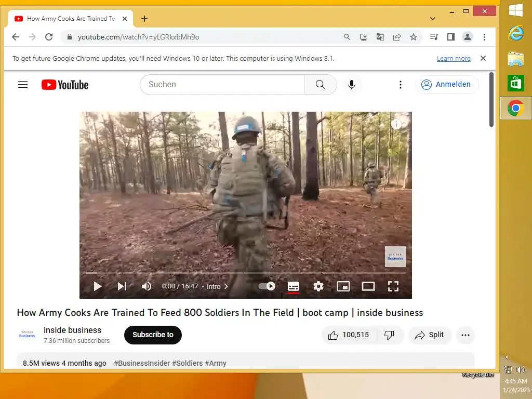Click install app icon in address bar
The width and height of the screenshot is (532, 399).
[363, 37]
